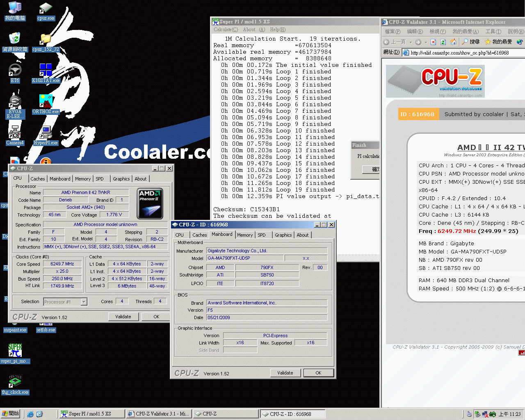Viewport: 525px width, 420px height.
Task: Launch super_pi_mod desktop icon
Action: [15, 354]
